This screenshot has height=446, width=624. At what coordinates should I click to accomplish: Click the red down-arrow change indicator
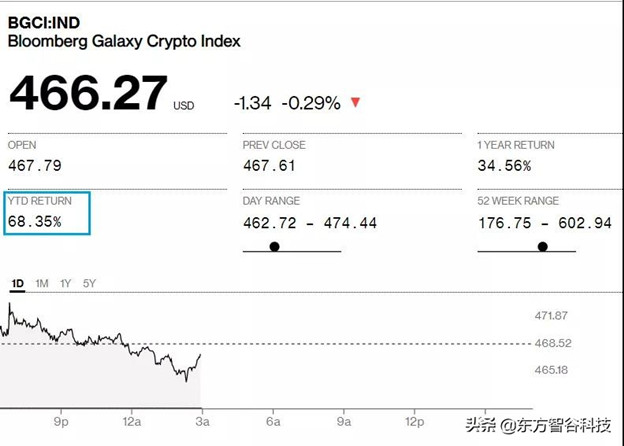355,102
